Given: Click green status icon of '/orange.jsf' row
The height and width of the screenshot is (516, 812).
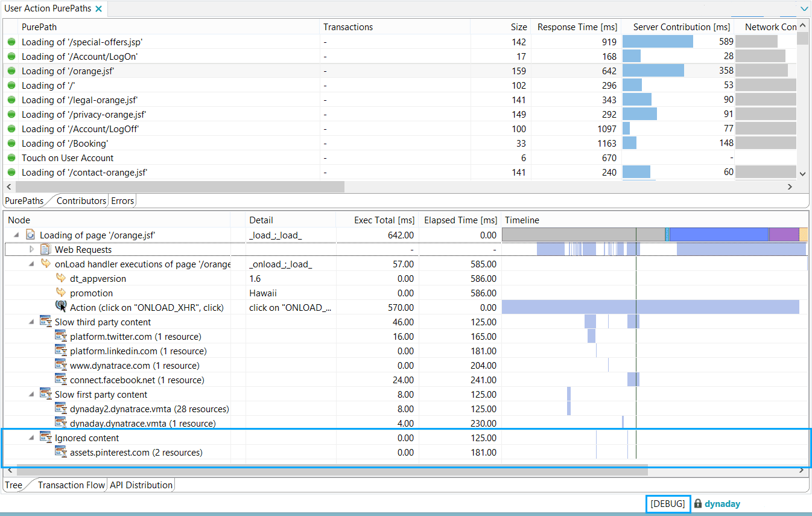Looking at the screenshot, I should click(x=11, y=71).
